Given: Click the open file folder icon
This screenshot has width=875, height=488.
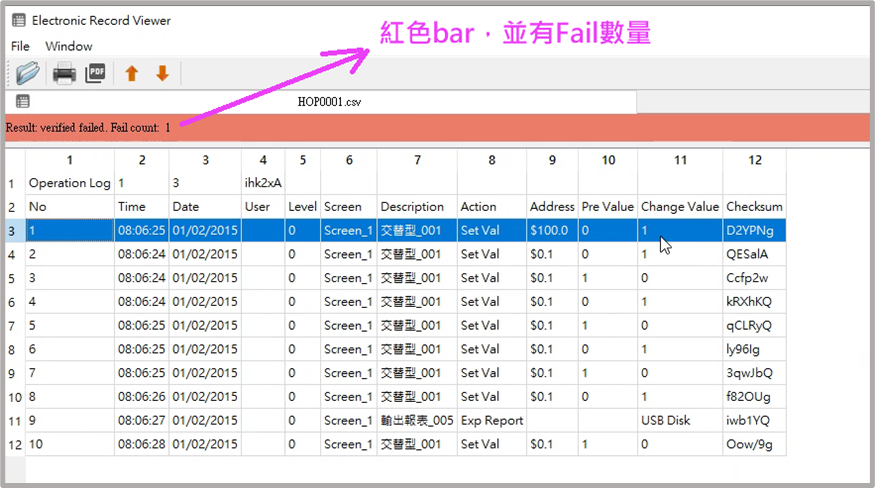Looking at the screenshot, I should pos(27,73).
